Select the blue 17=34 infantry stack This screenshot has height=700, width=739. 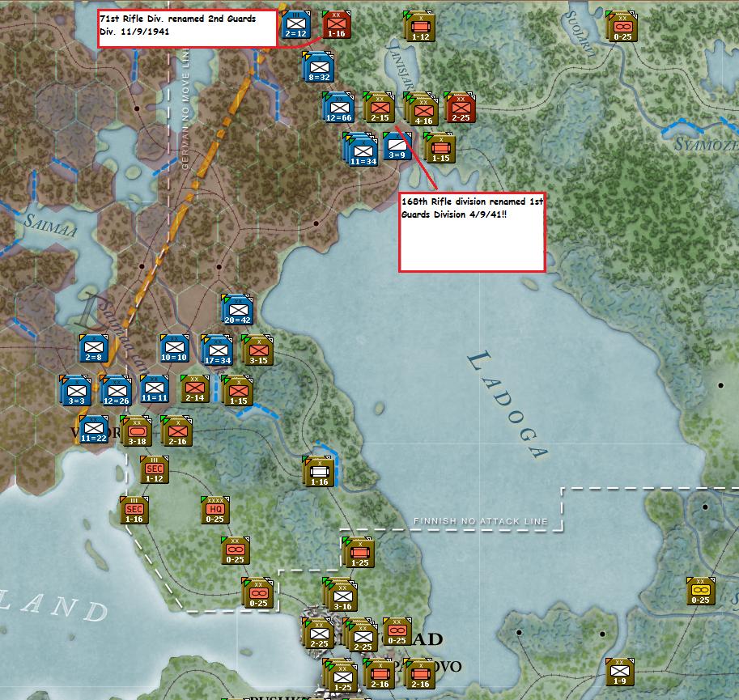pyautogui.click(x=217, y=350)
